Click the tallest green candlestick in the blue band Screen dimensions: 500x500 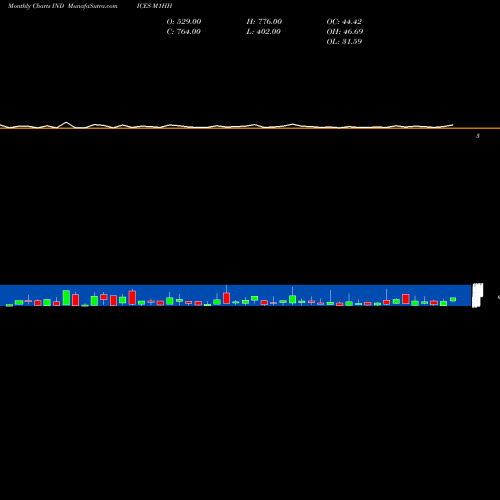click(66, 298)
